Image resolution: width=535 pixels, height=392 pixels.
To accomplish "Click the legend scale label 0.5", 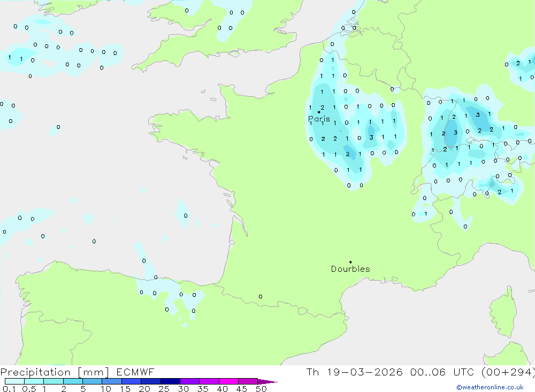I will tap(29, 389).
